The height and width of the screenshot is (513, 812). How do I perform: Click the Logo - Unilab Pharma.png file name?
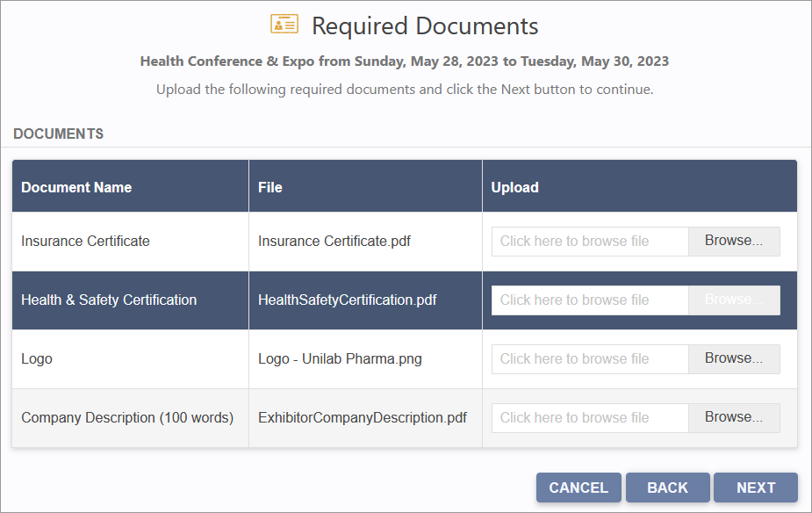pyautogui.click(x=341, y=358)
